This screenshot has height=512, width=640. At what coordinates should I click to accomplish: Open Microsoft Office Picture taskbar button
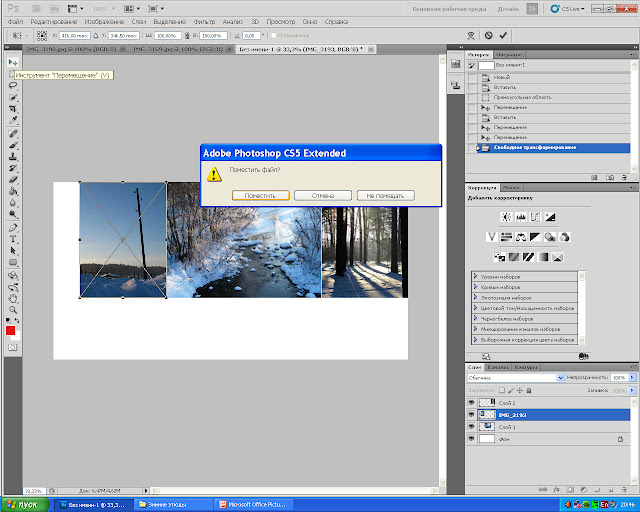click(x=253, y=505)
